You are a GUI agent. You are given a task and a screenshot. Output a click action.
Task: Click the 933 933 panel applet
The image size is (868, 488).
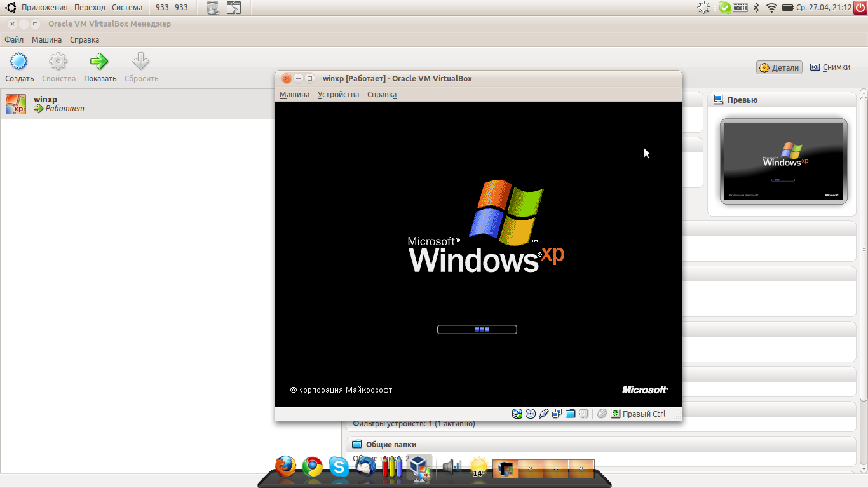click(172, 8)
